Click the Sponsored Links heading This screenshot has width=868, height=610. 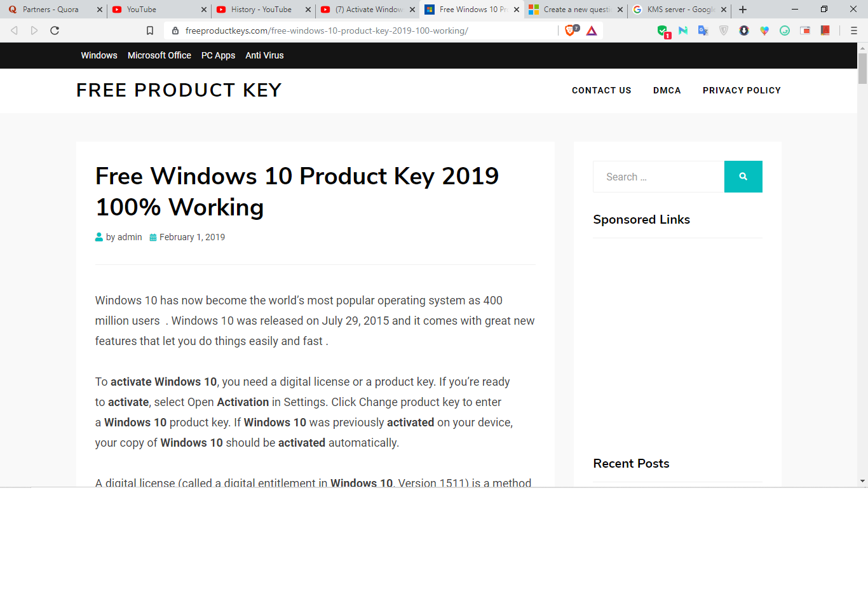(641, 219)
